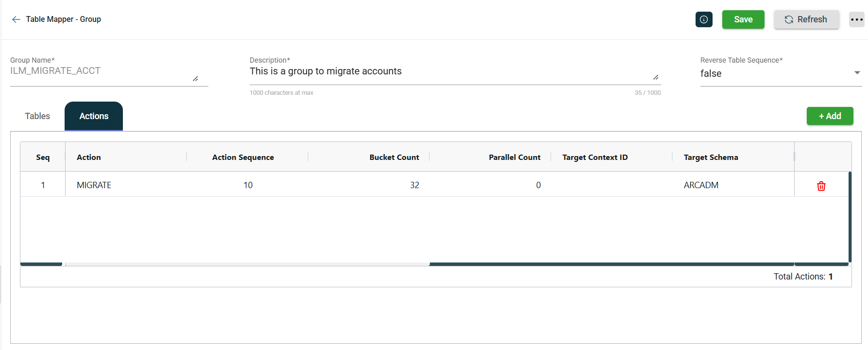Open the info icon button
The image size is (868, 350).
[x=703, y=19]
